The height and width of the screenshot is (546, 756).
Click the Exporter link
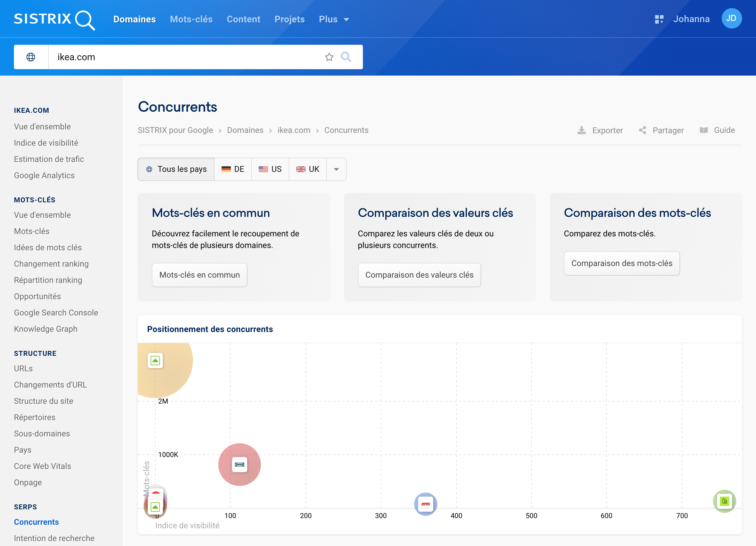pyautogui.click(x=607, y=130)
